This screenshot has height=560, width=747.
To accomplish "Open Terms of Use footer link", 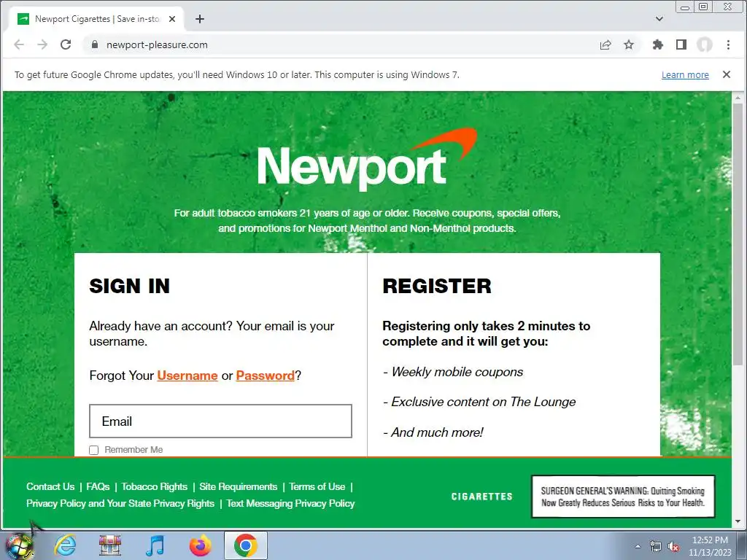I will pyautogui.click(x=317, y=486).
